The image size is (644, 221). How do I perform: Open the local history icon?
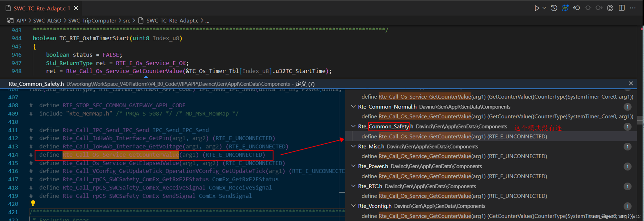pyautogui.click(x=554, y=8)
